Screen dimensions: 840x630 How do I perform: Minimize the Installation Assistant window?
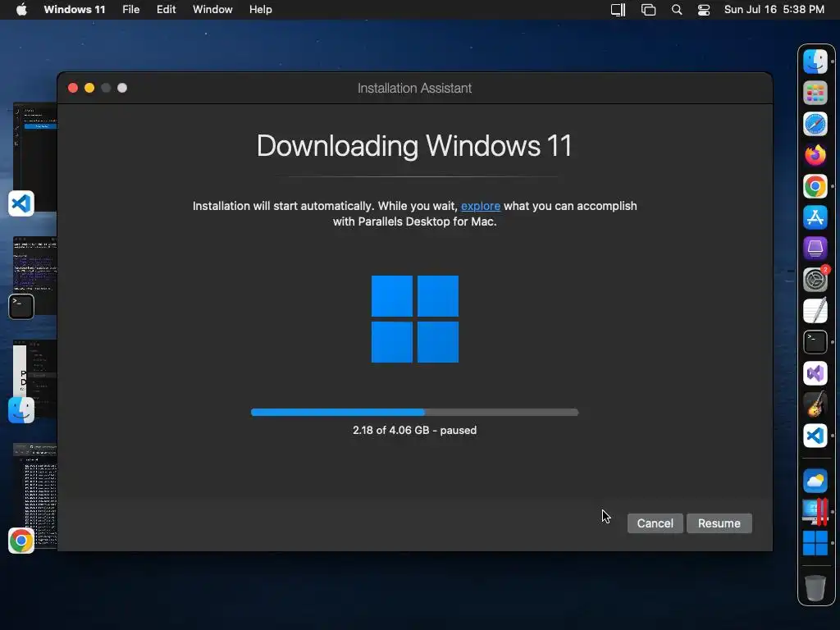pos(89,88)
